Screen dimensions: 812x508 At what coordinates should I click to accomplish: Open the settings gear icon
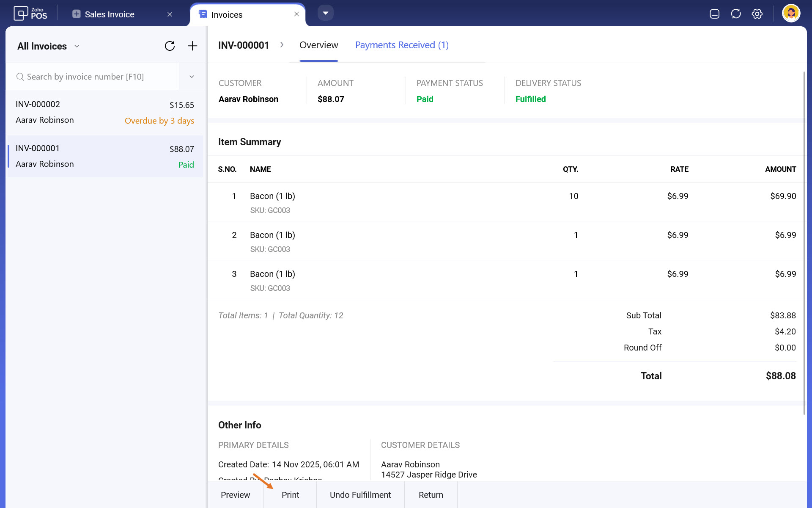tap(757, 14)
